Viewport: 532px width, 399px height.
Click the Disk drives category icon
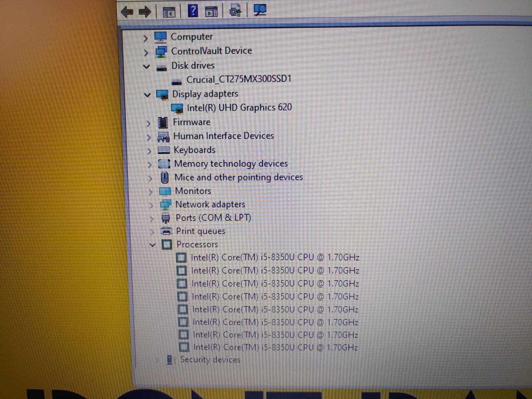pos(161,68)
